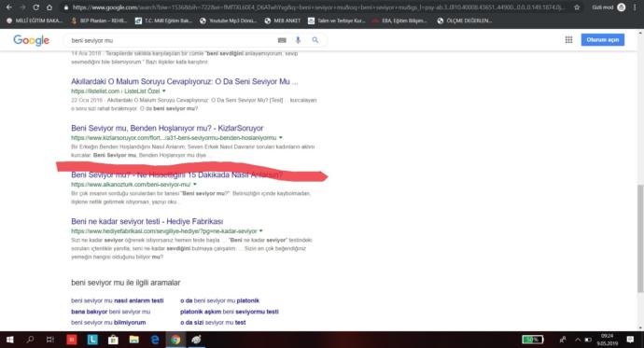Open the MEB ANKET bookmark
Screen dimensions: 644x348
tap(283, 21)
